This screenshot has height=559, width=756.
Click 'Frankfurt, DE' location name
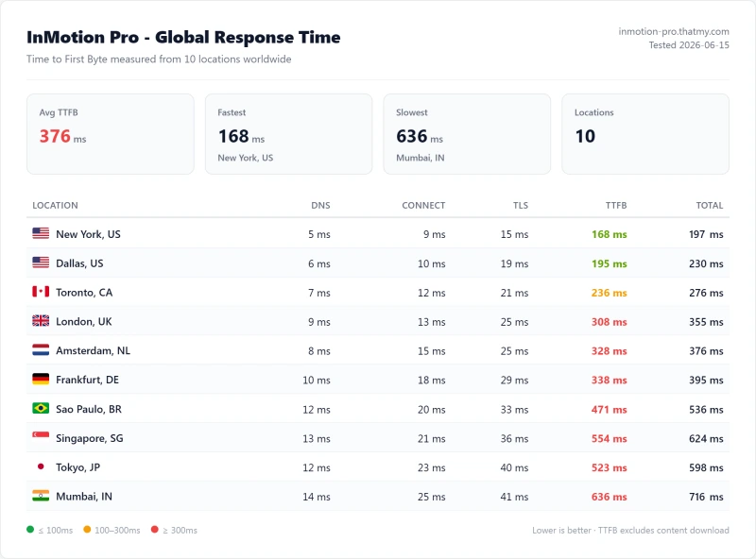click(x=87, y=380)
